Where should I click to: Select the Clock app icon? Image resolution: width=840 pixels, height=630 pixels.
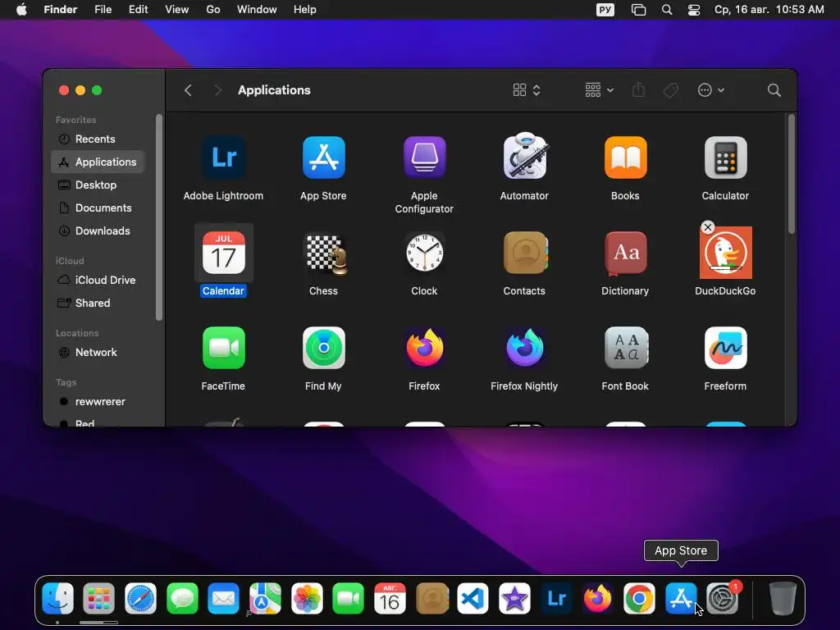[424, 253]
